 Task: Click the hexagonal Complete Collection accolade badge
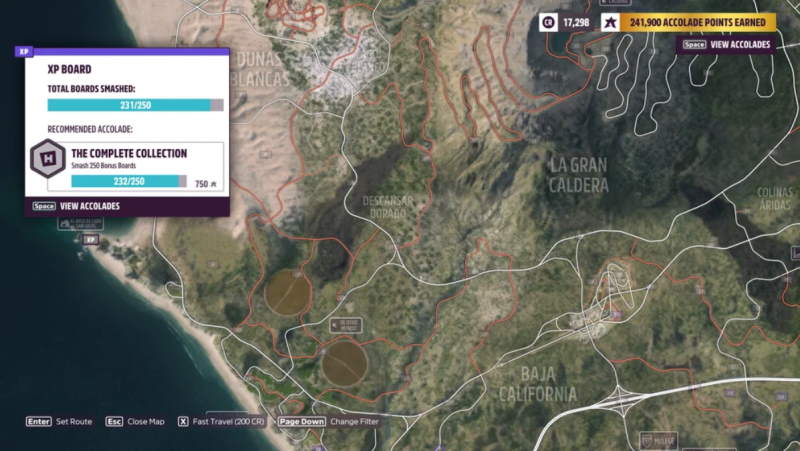[47, 159]
